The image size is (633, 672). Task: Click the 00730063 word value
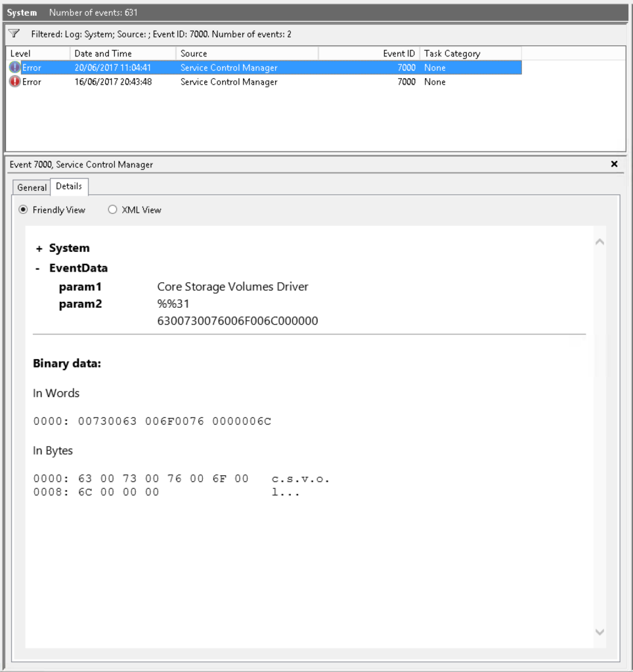tap(107, 421)
